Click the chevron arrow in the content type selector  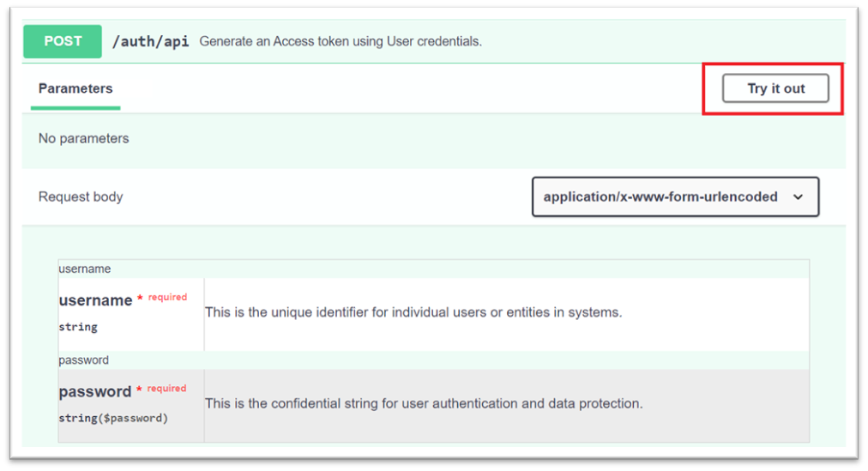(799, 197)
